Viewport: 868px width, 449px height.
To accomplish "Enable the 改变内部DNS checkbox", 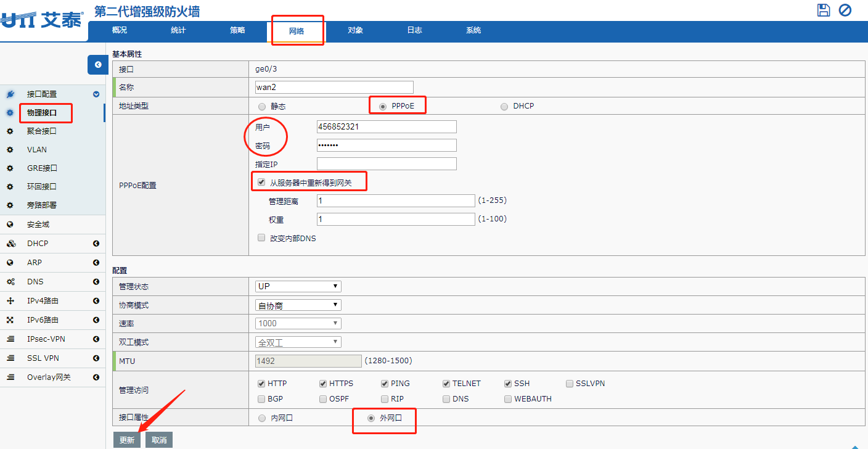I will pos(261,237).
